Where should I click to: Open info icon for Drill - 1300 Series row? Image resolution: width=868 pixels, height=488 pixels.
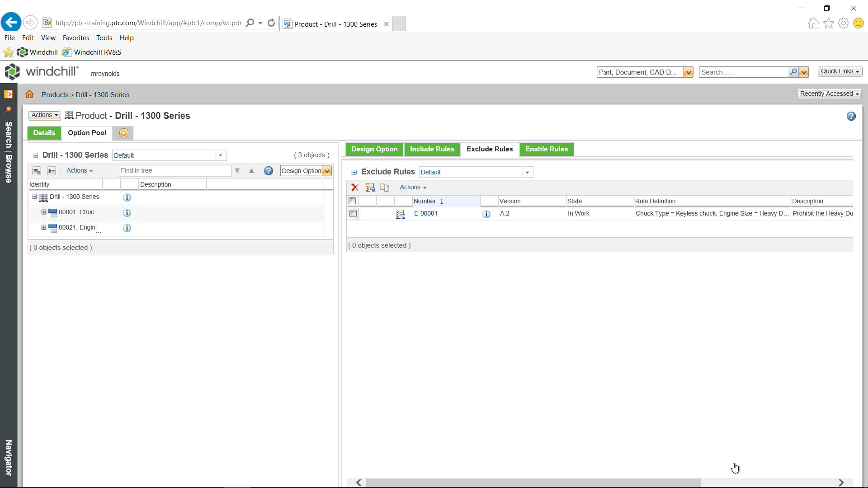tap(127, 197)
